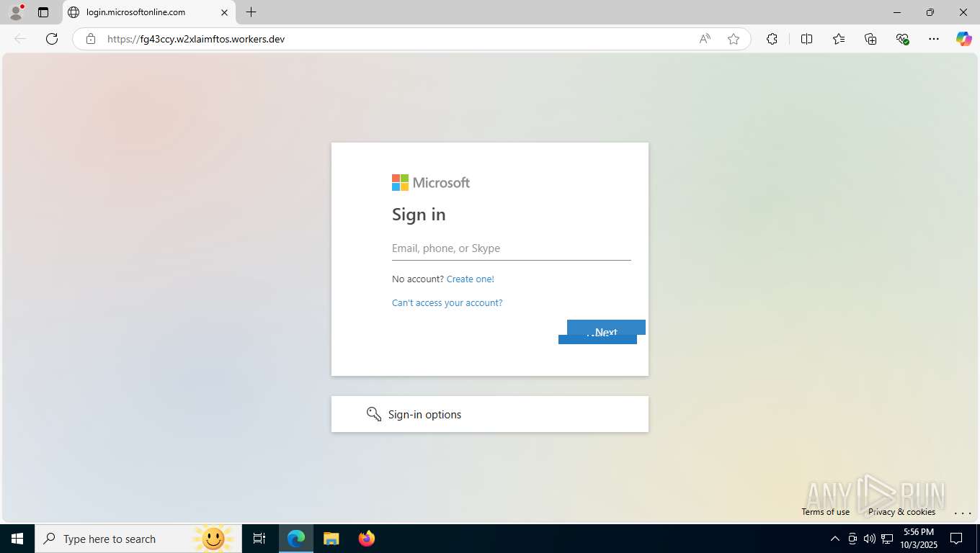Click the footer ellipsis more options

963,513
